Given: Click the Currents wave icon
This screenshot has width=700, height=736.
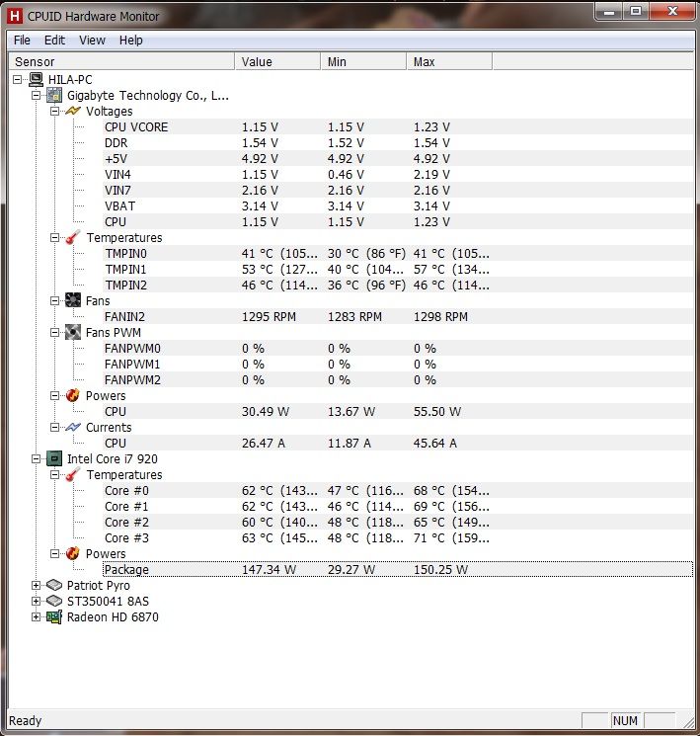Looking at the screenshot, I should pos(73,427).
